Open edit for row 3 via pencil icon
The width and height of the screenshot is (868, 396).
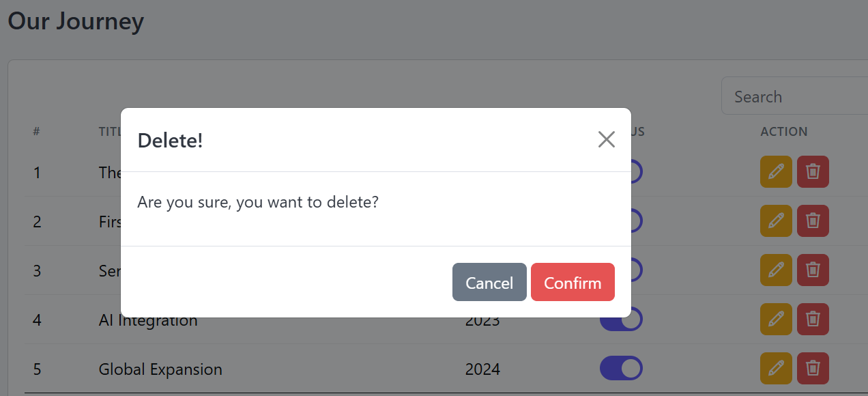(776, 270)
